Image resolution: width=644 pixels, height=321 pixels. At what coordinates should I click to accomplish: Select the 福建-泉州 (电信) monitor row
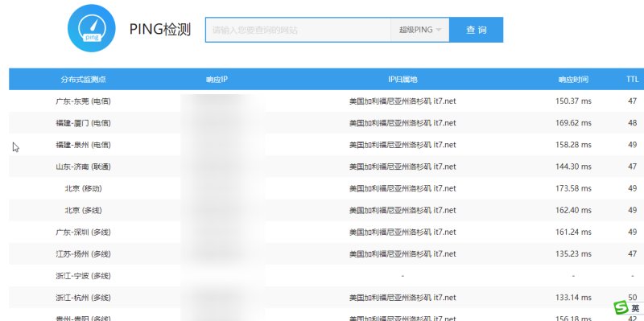pos(327,145)
